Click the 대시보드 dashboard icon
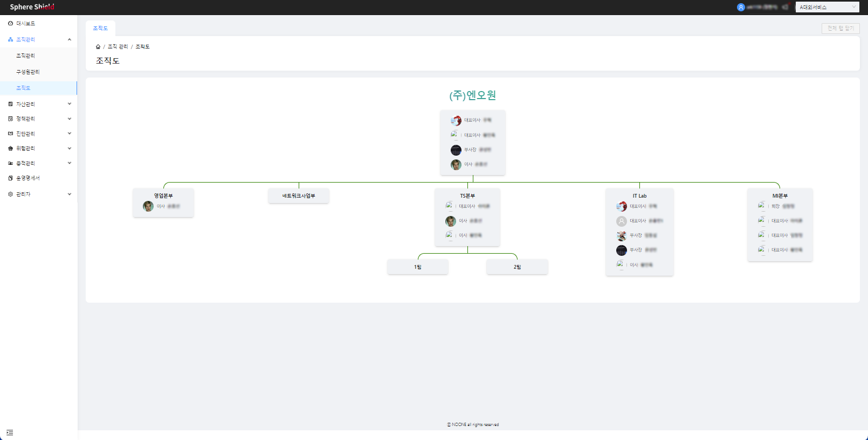The image size is (868, 440). click(x=10, y=24)
